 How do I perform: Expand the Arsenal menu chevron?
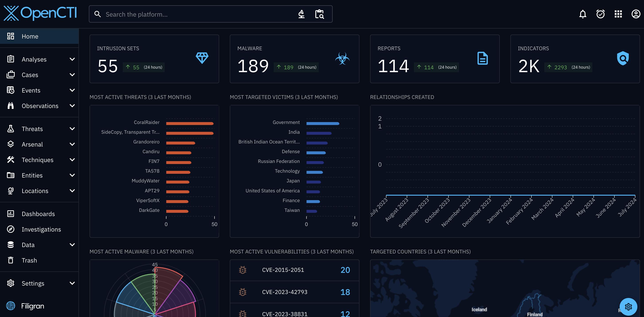(x=72, y=144)
